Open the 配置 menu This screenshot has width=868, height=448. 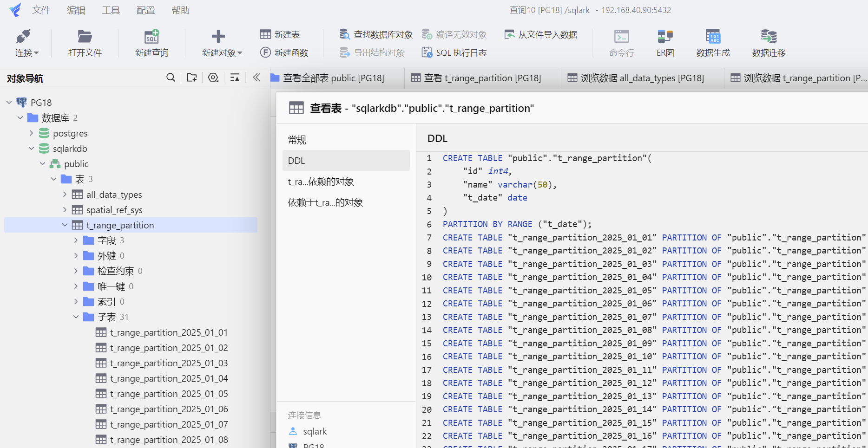point(145,10)
